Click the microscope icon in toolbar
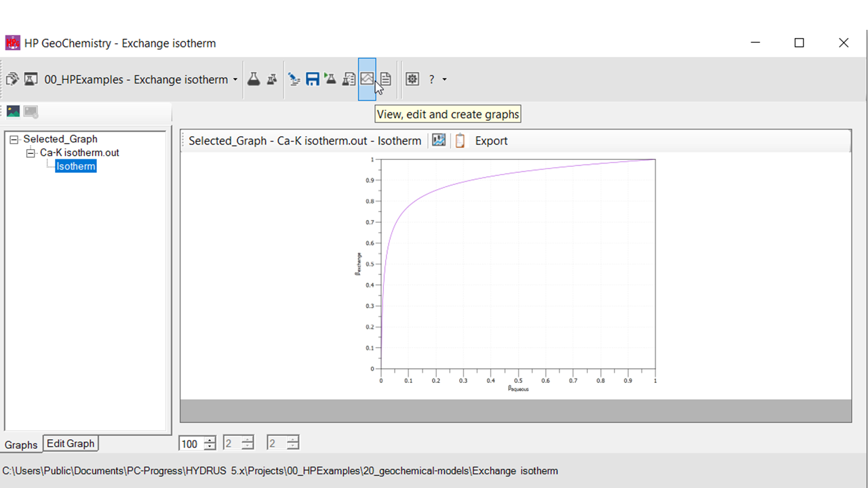Screen dimensions: 868x488 pos(294,79)
